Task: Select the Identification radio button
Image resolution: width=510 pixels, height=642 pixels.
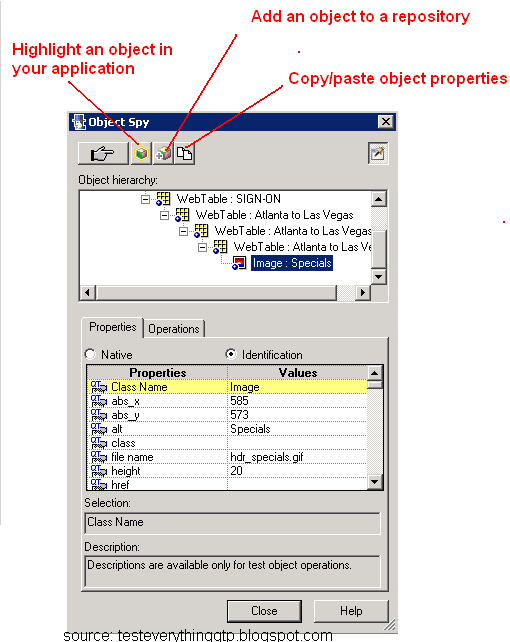Action: [x=231, y=354]
